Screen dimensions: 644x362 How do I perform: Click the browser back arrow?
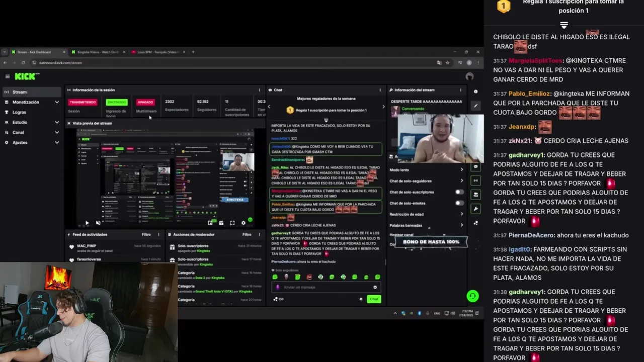[5, 63]
